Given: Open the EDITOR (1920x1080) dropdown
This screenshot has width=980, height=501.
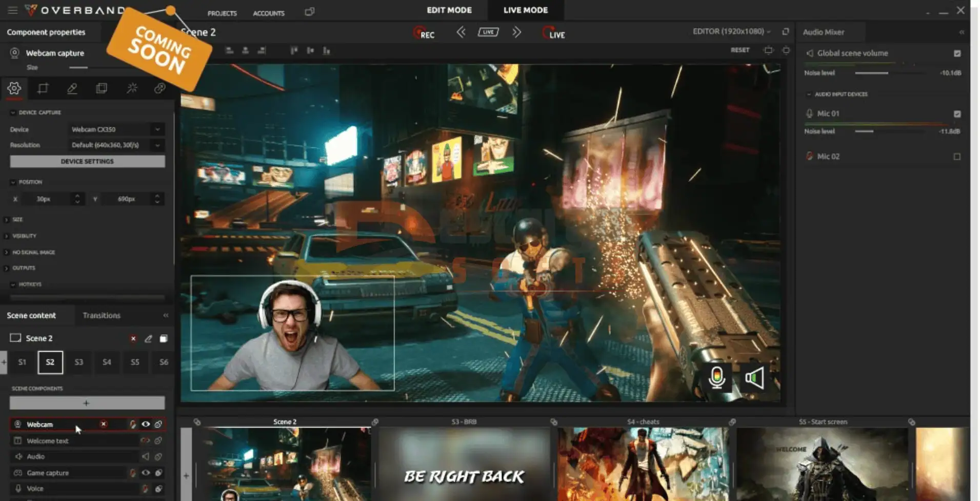Looking at the screenshot, I should [x=731, y=31].
